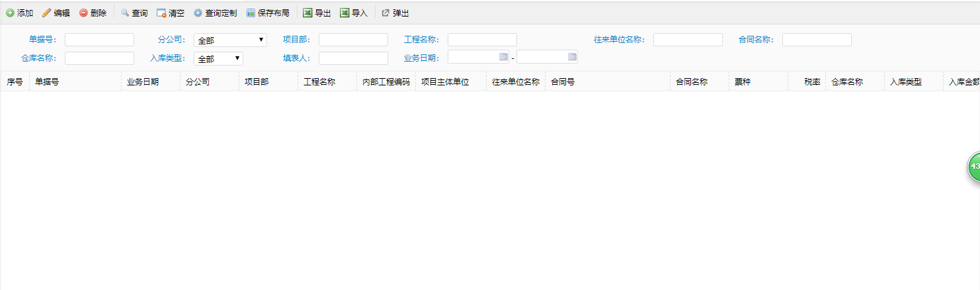This screenshot has height=290, width=980.
Task: Click the 导入 button label
Action: point(360,13)
